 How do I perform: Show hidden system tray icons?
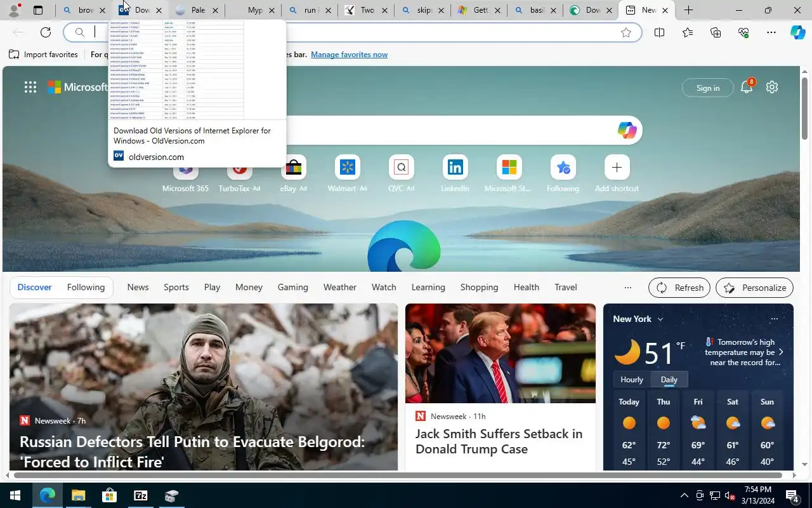684,496
